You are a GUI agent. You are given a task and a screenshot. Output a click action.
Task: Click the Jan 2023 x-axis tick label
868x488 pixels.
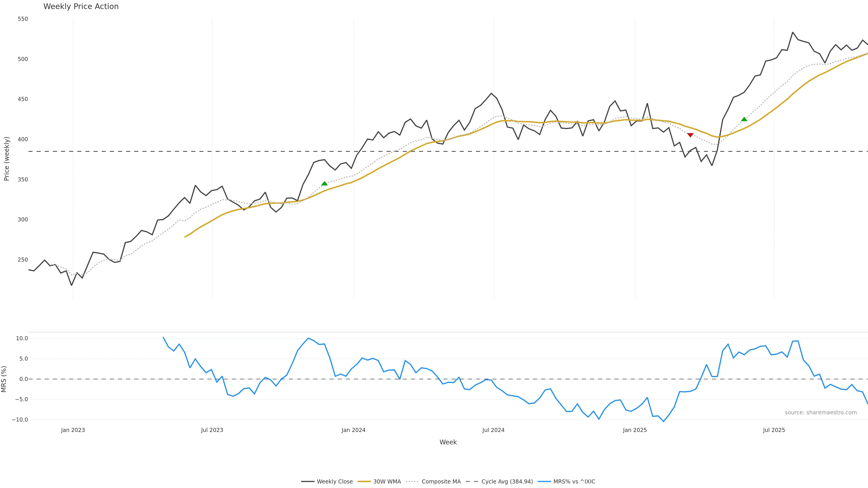click(x=73, y=430)
